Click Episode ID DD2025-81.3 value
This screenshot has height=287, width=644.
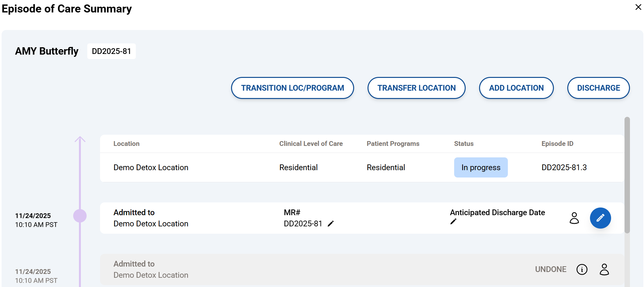(x=564, y=167)
